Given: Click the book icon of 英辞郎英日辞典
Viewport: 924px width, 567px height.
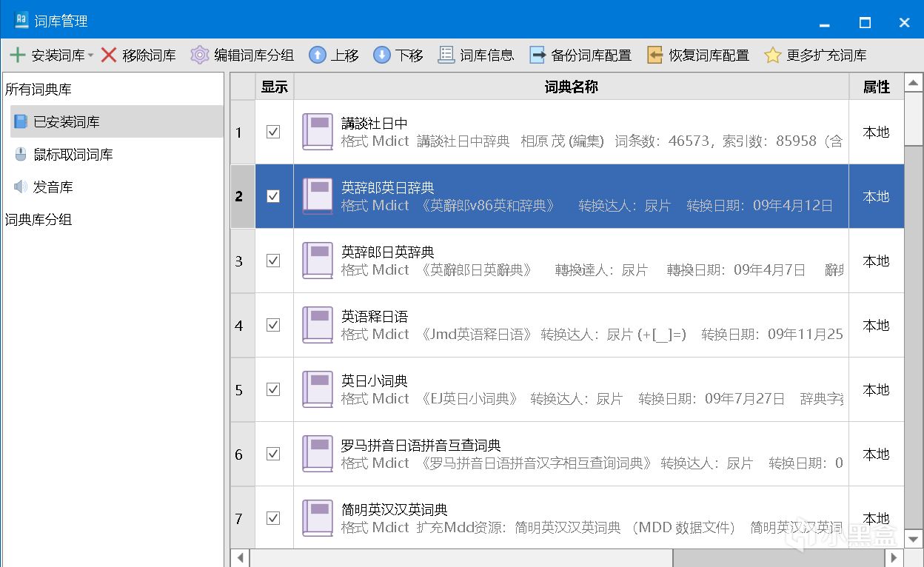Looking at the screenshot, I should coord(318,196).
